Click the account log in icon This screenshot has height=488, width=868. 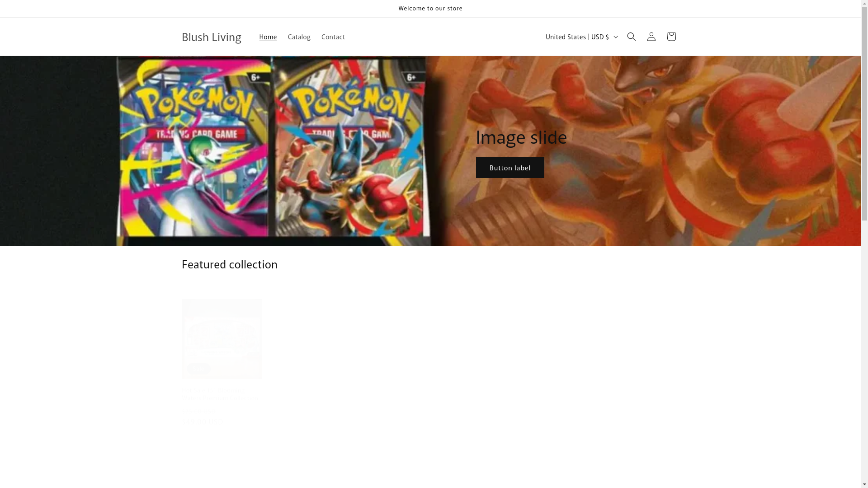(x=651, y=37)
